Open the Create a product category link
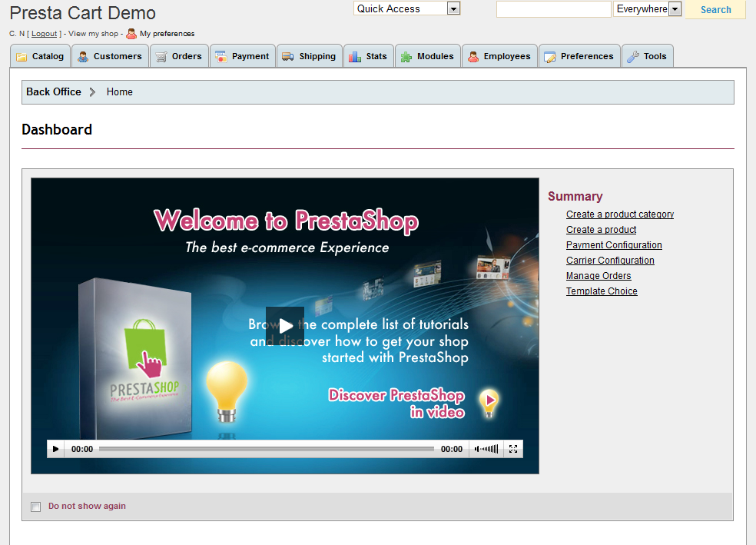Screen dimensions: 756x545 (619, 214)
